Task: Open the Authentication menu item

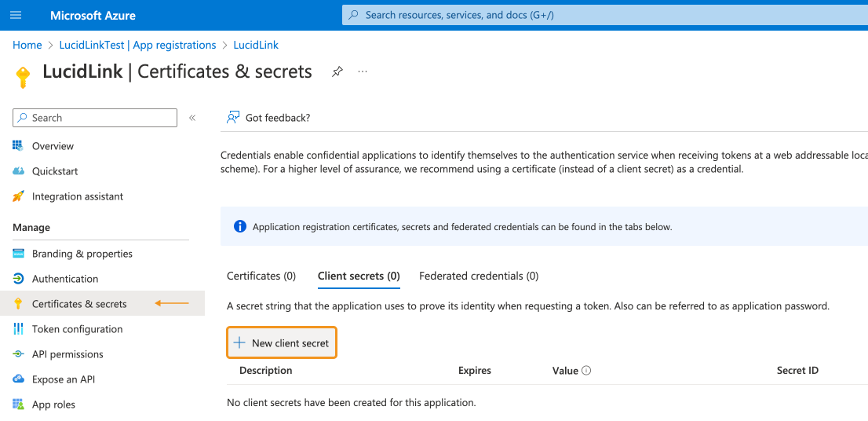Action: tap(65, 279)
